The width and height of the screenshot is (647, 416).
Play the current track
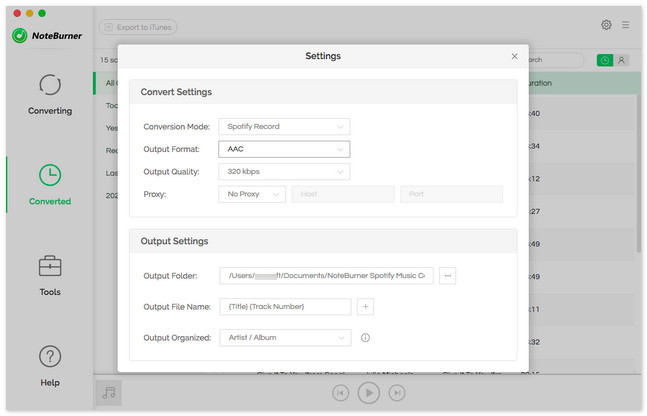click(368, 393)
